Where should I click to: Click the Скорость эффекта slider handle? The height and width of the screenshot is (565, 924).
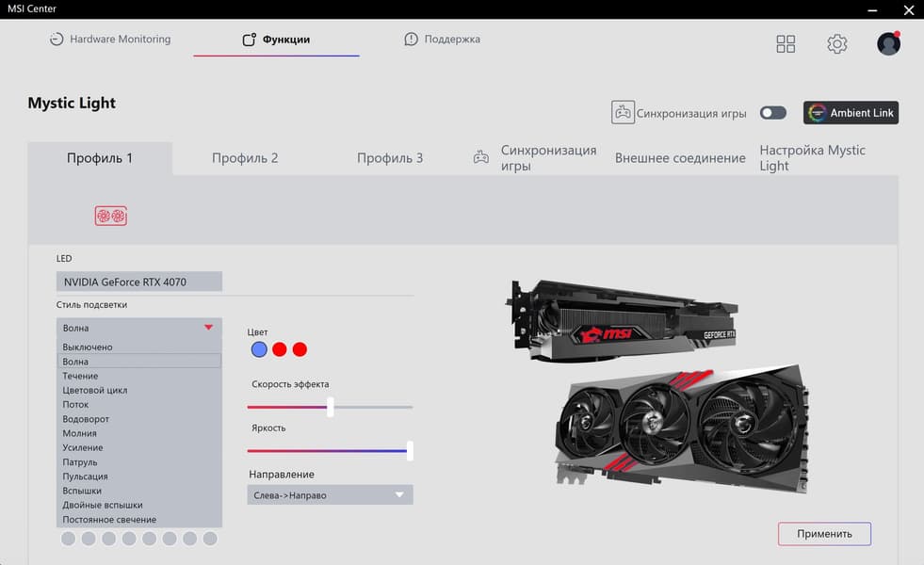pyautogui.click(x=330, y=407)
